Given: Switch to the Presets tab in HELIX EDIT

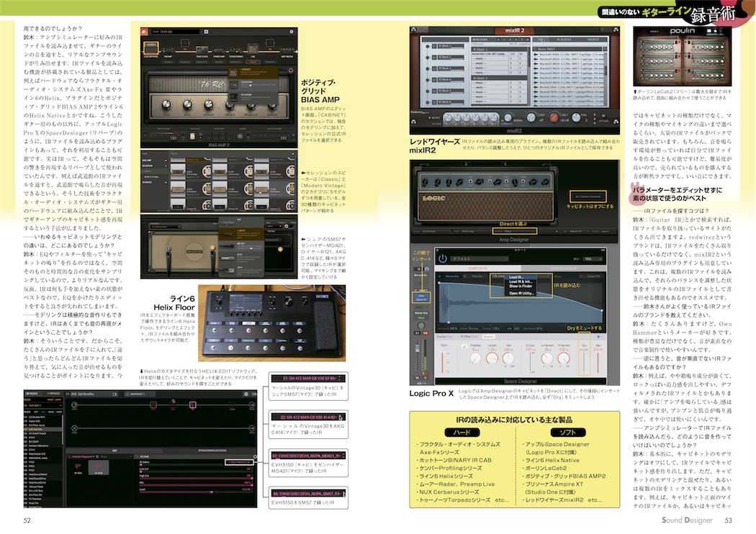Looking at the screenshot, I should pos(33,394).
